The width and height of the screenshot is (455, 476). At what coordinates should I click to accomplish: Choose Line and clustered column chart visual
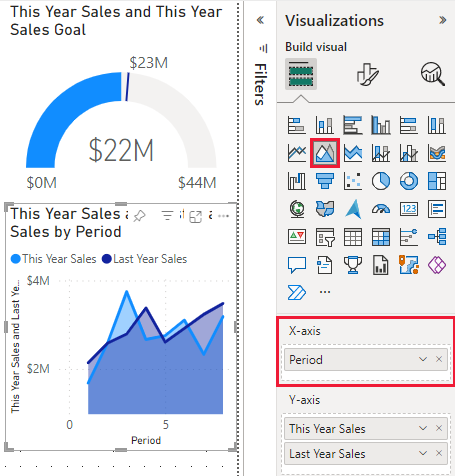(409, 153)
